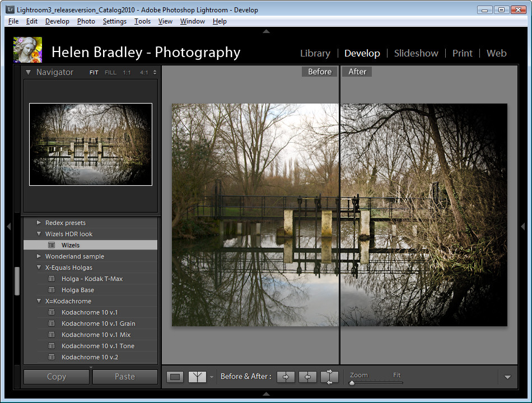Apply the Wizels preset
This screenshot has height=403, width=532.
coord(71,245)
